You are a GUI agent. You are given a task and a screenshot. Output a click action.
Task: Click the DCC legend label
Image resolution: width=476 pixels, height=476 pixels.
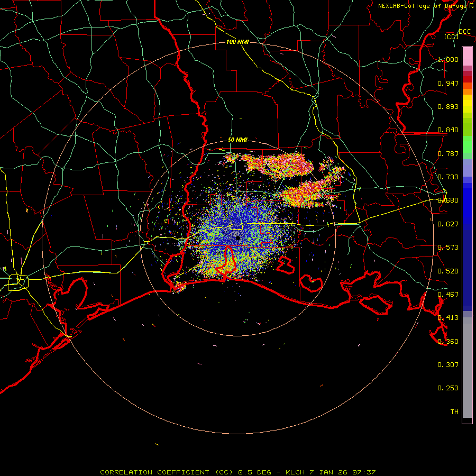coord(465,32)
